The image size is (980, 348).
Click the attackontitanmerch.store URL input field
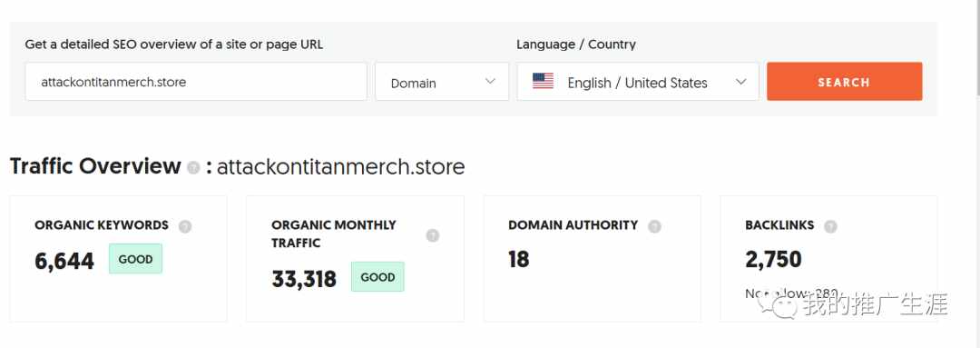[x=196, y=82]
